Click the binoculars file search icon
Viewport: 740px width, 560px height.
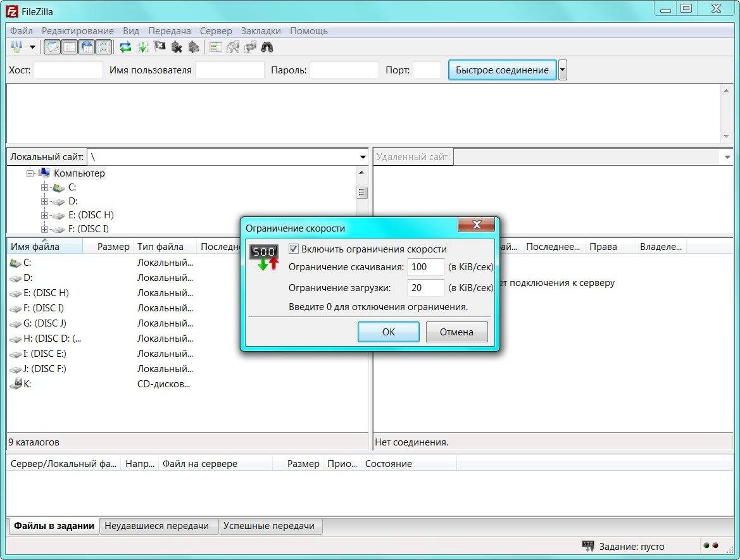(x=267, y=47)
